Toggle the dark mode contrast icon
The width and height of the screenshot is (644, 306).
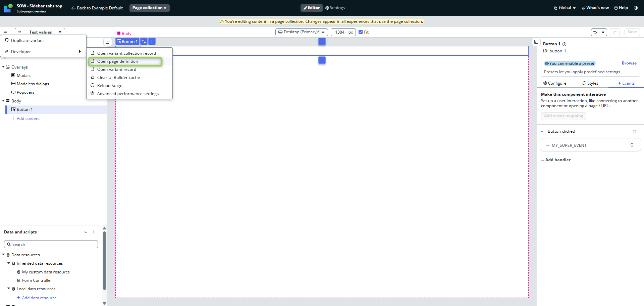point(636,8)
